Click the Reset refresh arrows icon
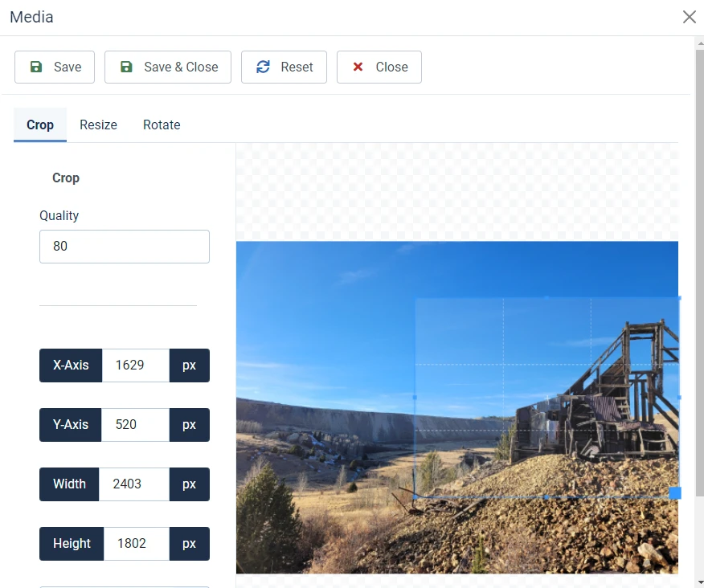 pos(263,67)
